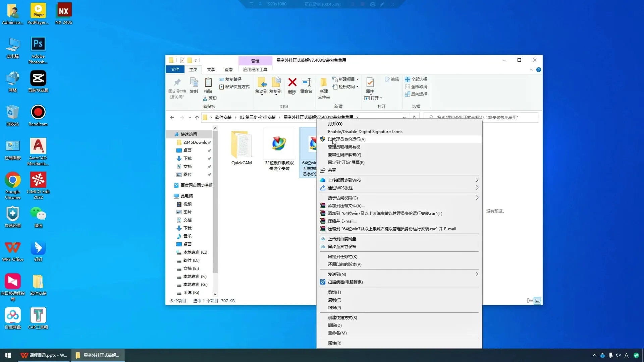Image resolution: width=644 pixels, height=362 pixels.
Task: Click the up-arrow navigation button
Action: [197, 117]
